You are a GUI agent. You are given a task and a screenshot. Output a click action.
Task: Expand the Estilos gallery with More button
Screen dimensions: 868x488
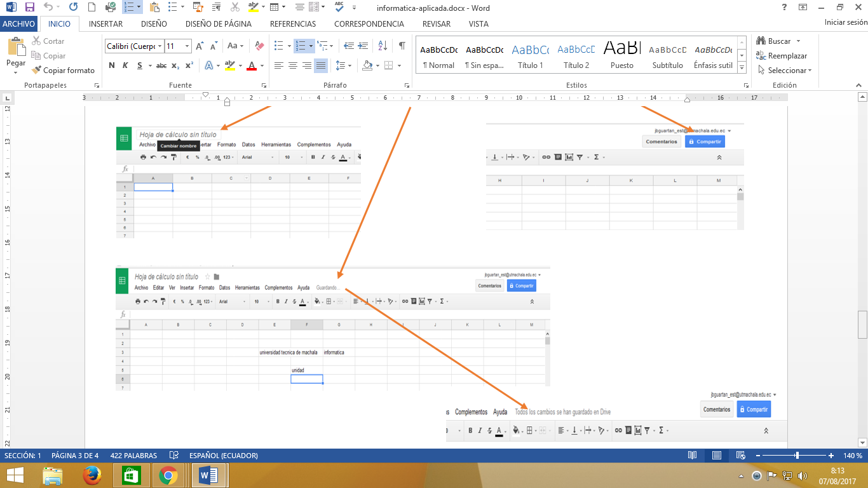(x=742, y=66)
